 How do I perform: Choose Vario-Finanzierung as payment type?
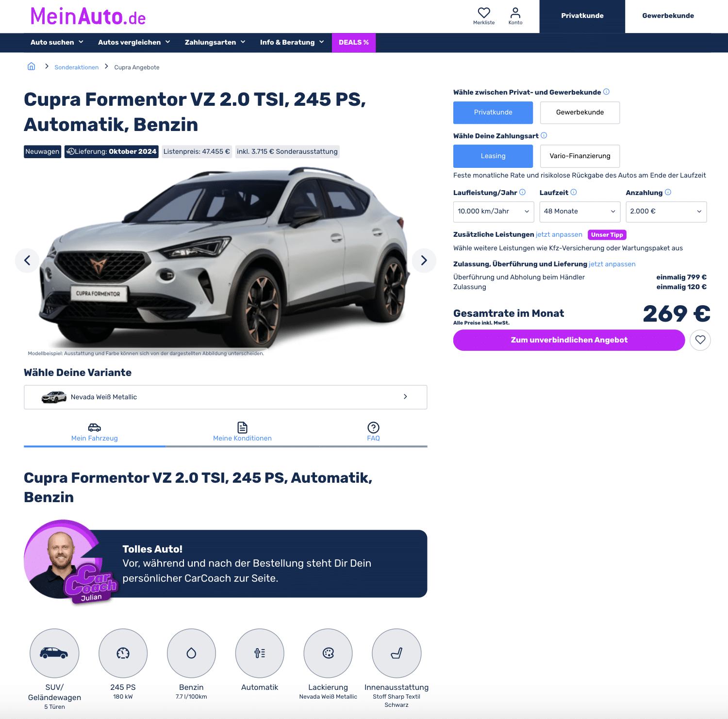point(580,156)
